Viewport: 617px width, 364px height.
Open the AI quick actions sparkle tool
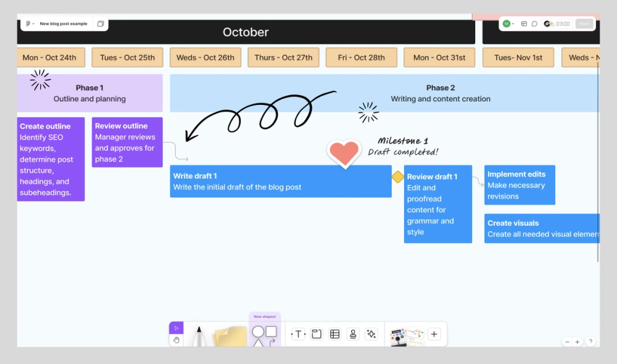point(371,333)
